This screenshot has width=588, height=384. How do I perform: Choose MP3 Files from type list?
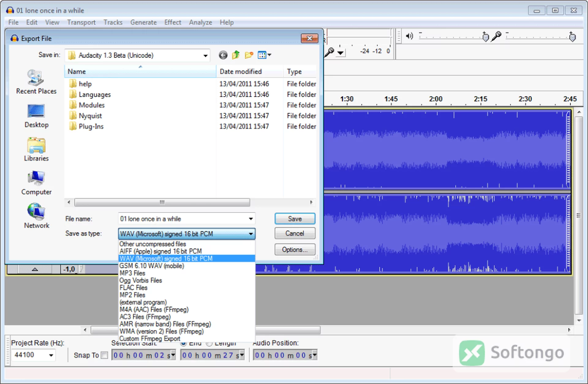pos(132,273)
